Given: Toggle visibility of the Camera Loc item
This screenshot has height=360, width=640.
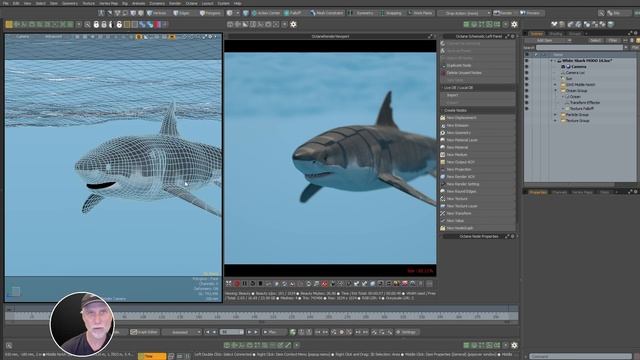Looking at the screenshot, I should pyautogui.click(x=527, y=73).
